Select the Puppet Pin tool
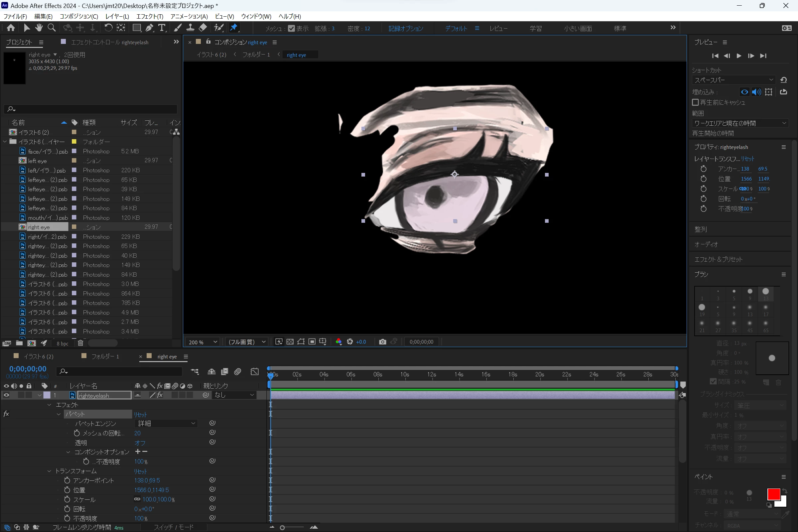The height and width of the screenshot is (532, 798). click(x=234, y=28)
